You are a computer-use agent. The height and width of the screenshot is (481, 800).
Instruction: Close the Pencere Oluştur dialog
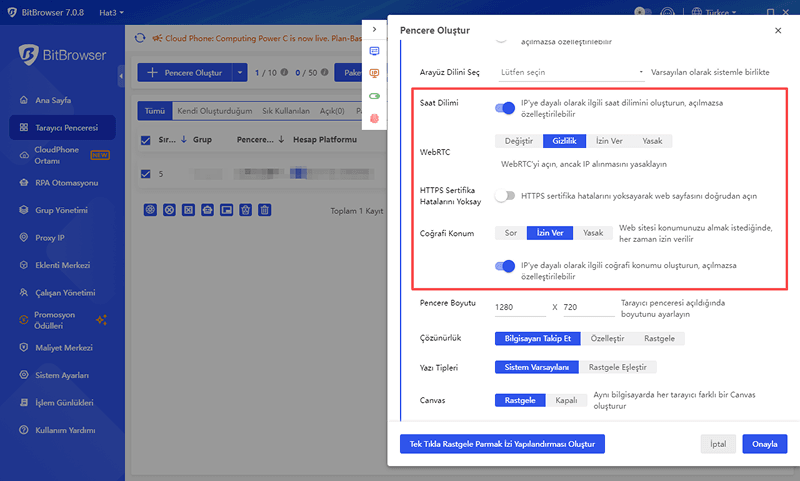pyautogui.click(x=778, y=31)
